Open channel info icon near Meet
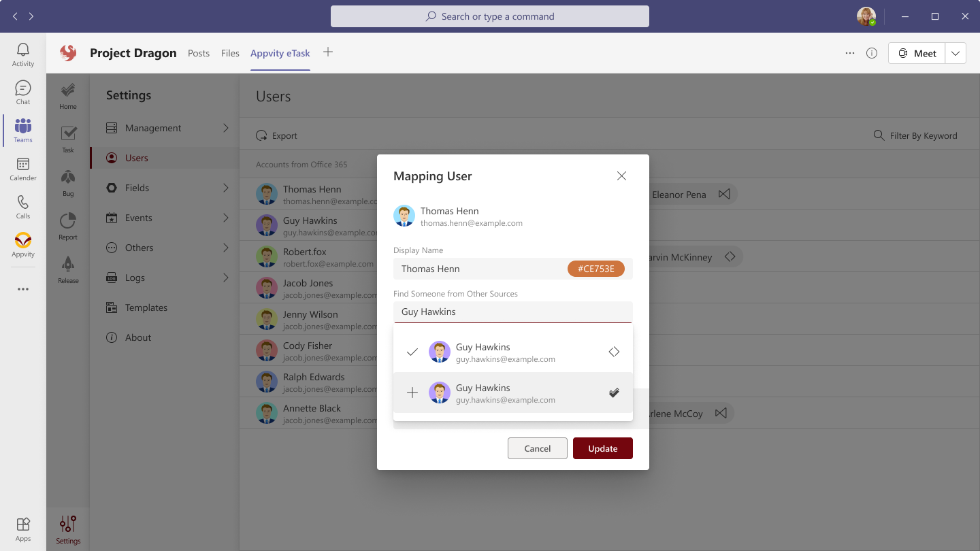This screenshot has width=980, height=551. point(872,53)
